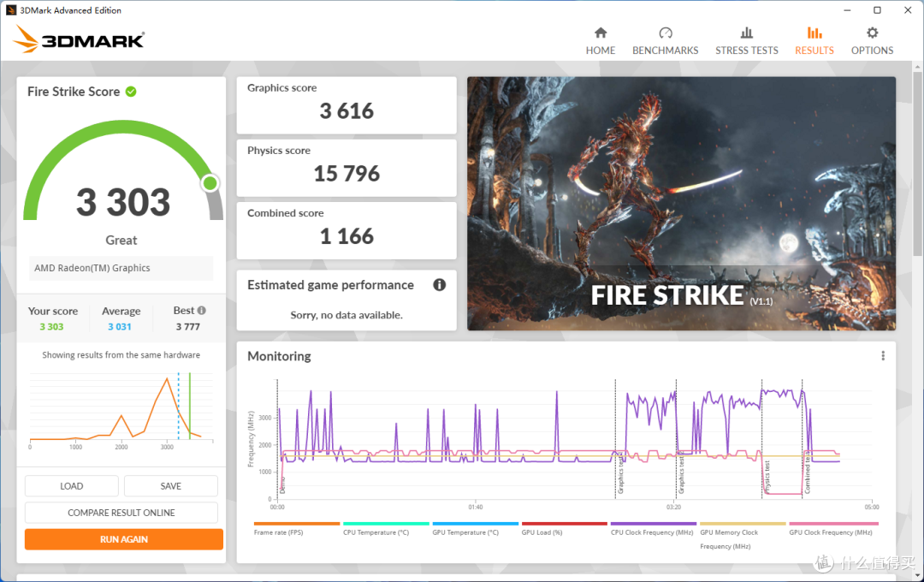
Task: Toggle the CPU Temperature legend swatch
Action: pos(386,524)
